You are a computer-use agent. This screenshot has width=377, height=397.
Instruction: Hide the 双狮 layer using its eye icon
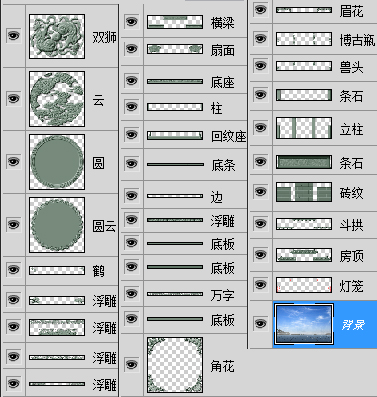14,36
